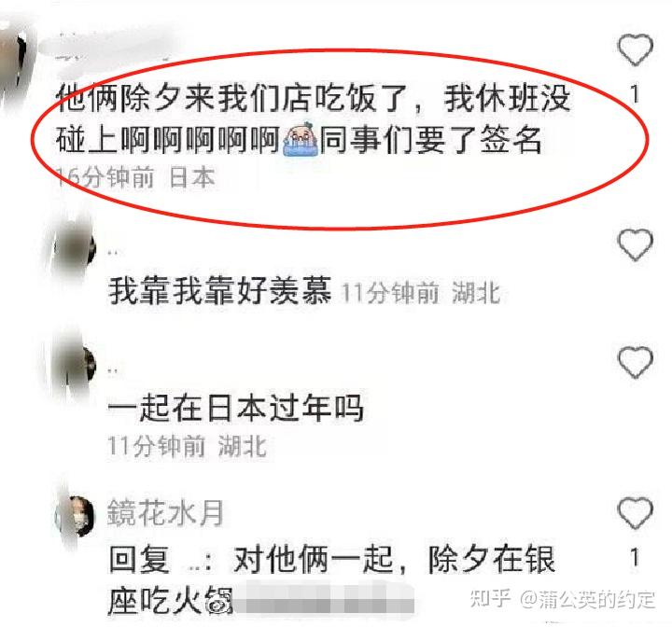Click the 知乎 @蒲公英的约定 watermark
The height and width of the screenshot is (627, 672).
(563, 599)
